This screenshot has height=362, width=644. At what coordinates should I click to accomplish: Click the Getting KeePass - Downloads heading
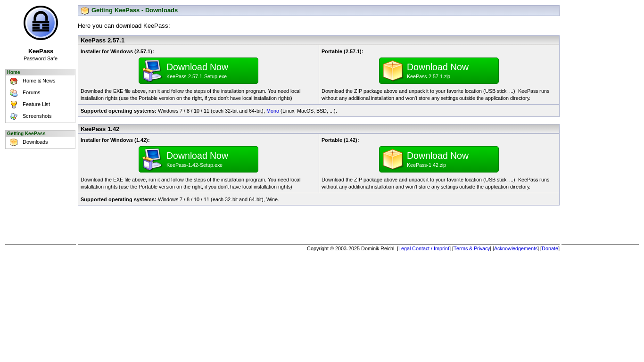click(134, 10)
